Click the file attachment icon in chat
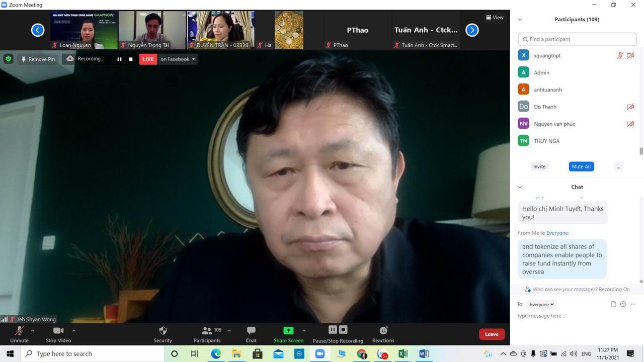 tap(613, 304)
